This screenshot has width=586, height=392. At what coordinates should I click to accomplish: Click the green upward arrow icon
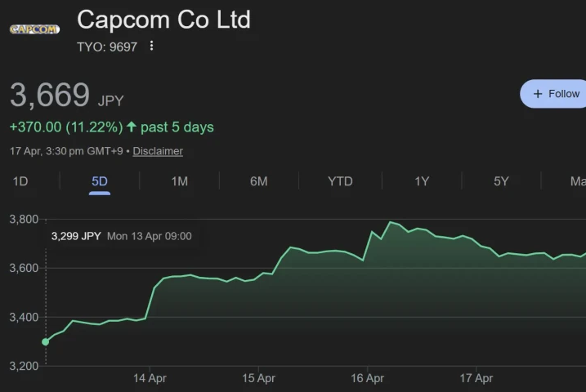click(132, 127)
